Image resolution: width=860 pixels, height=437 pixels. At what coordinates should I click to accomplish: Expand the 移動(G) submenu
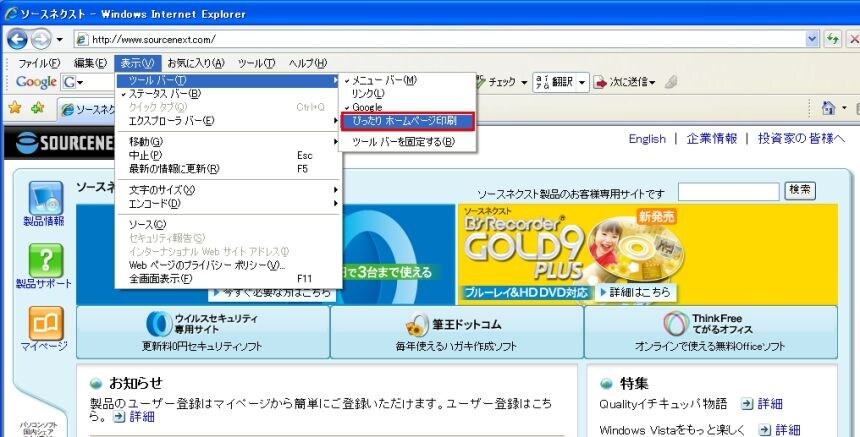click(x=229, y=141)
